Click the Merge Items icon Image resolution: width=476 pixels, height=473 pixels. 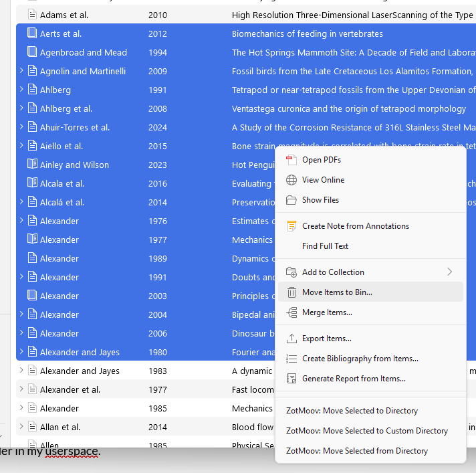pos(291,312)
